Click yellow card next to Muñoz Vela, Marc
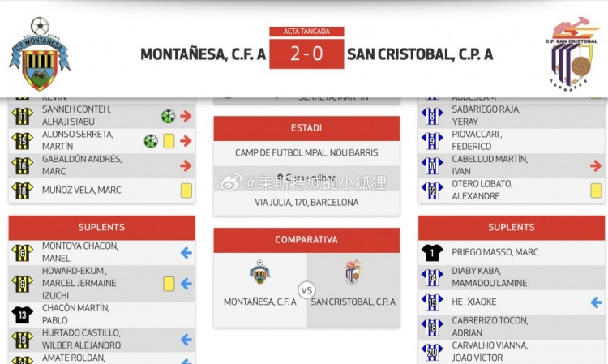The width and height of the screenshot is (608, 364). tap(186, 191)
